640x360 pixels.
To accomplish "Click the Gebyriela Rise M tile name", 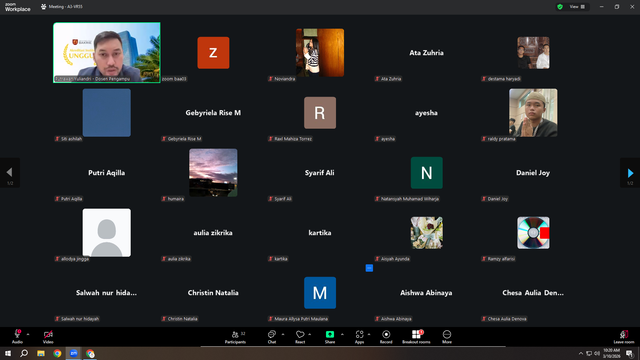I will [213, 113].
